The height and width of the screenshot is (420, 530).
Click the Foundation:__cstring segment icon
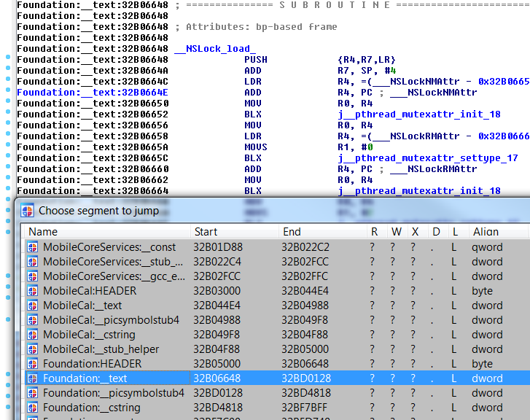(x=33, y=407)
